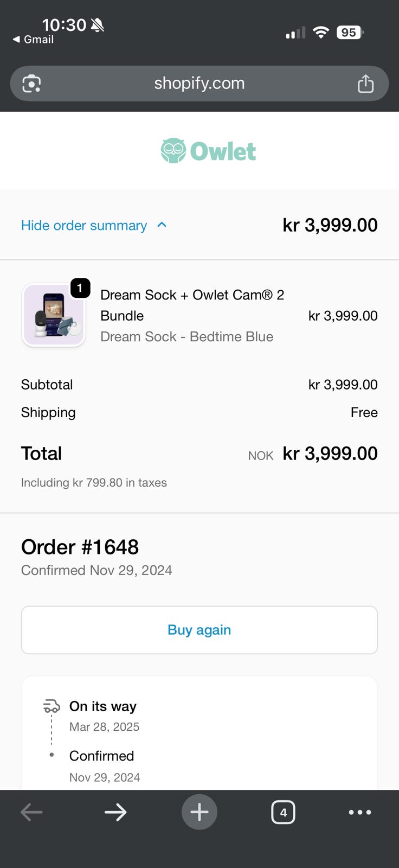Return to Gmail via the back link

(34, 40)
